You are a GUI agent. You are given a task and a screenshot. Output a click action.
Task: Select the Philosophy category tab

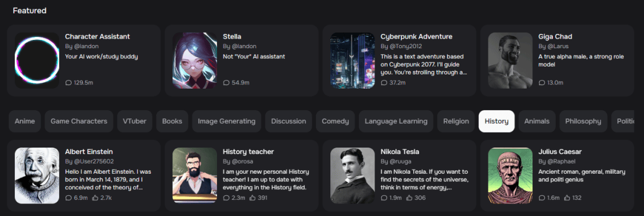[x=583, y=121]
